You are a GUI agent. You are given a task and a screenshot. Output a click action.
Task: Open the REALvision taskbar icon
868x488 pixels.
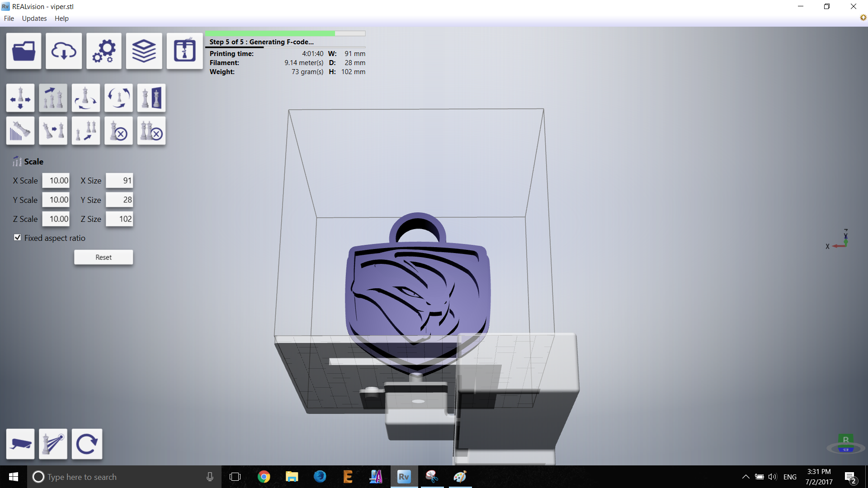pos(404,477)
